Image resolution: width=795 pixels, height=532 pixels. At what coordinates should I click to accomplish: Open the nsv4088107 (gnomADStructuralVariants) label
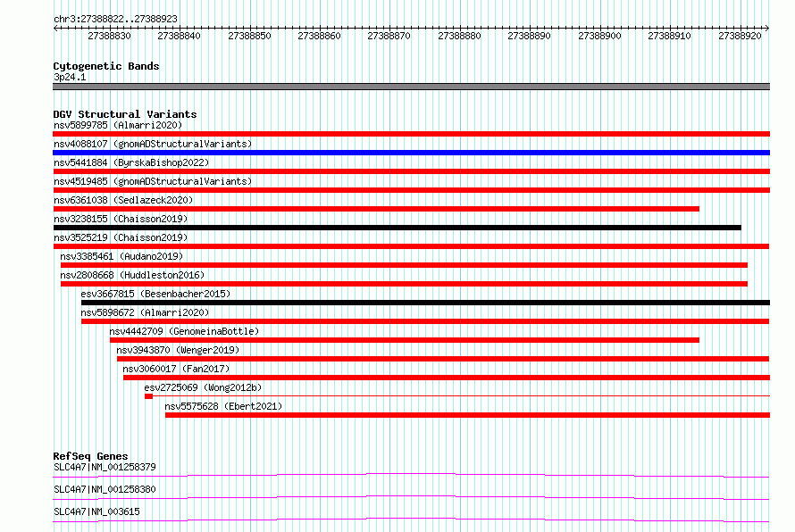click(x=153, y=144)
